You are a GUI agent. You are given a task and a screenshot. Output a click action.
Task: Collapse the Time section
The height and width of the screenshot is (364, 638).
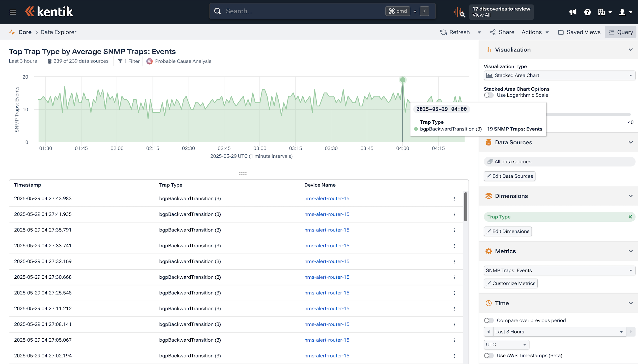click(631, 303)
